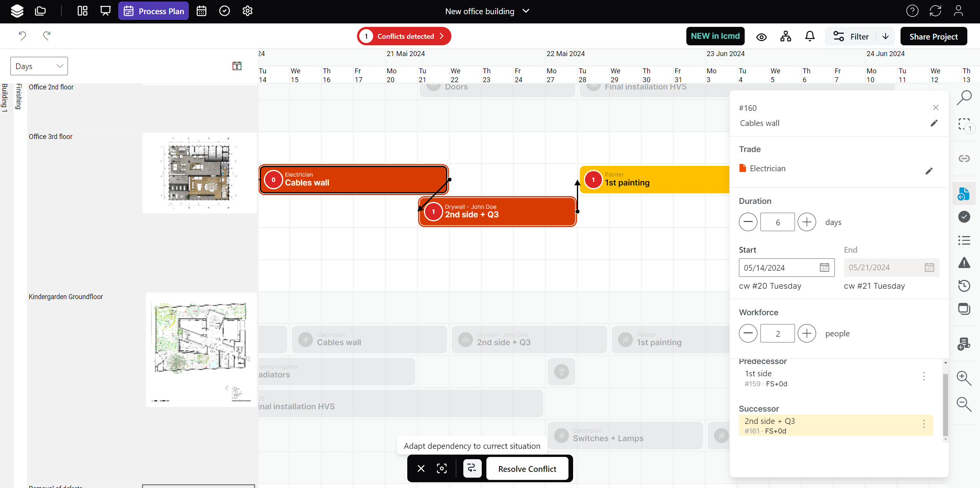Open the Days time scale dropdown
Screen dimensions: 980x488
39,66
